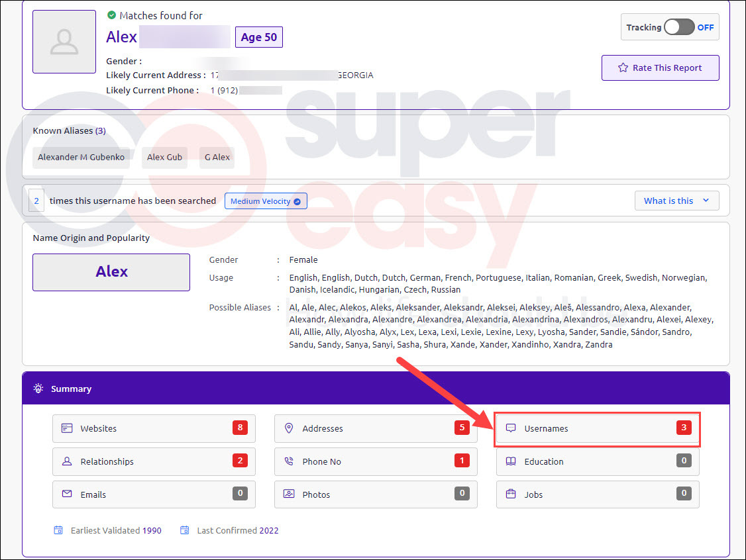The width and height of the screenshot is (746, 560).
Task: Click the Summary section header
Action: [x=376, y=389]
